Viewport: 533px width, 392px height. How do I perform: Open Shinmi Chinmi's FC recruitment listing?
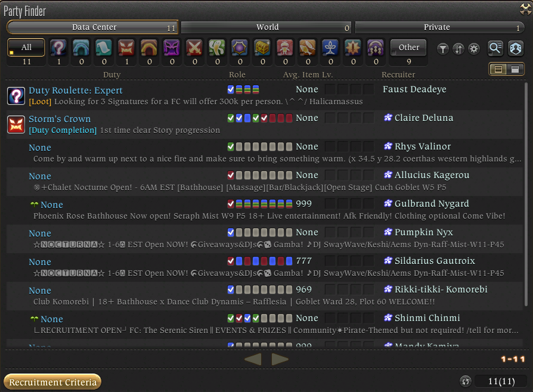coord(265,324)
